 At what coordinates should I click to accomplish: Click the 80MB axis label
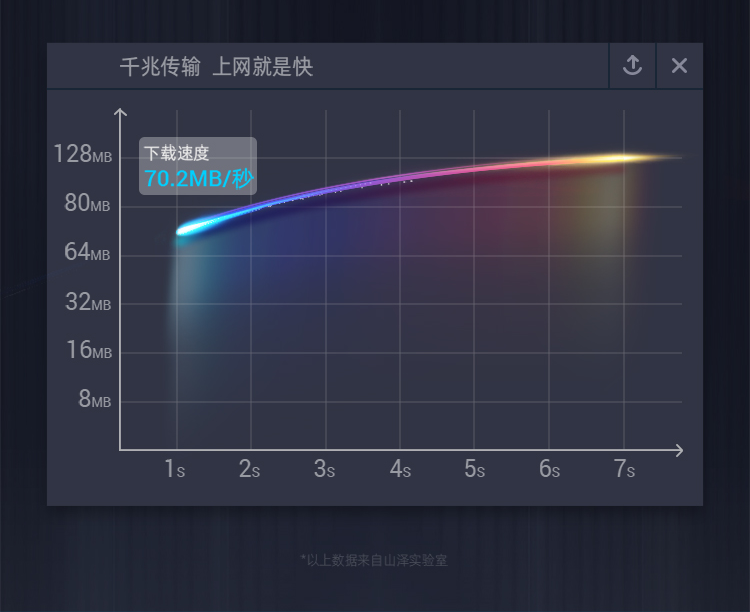87,203
